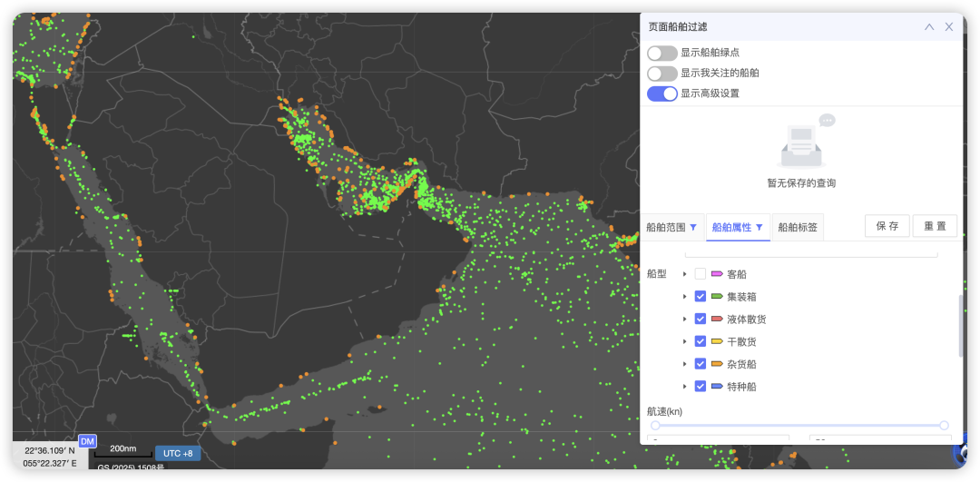980x482 pixels.
Task: Click the 杂货船 label text
Action: click(742, 364)
